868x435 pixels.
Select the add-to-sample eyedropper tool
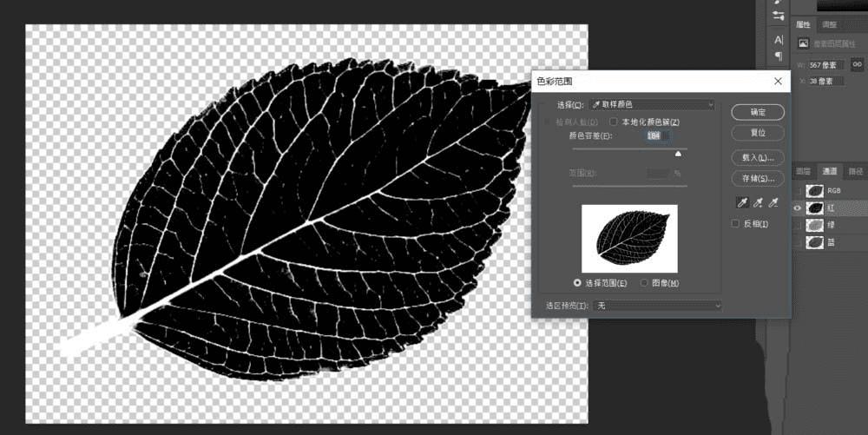pos(759,202)
